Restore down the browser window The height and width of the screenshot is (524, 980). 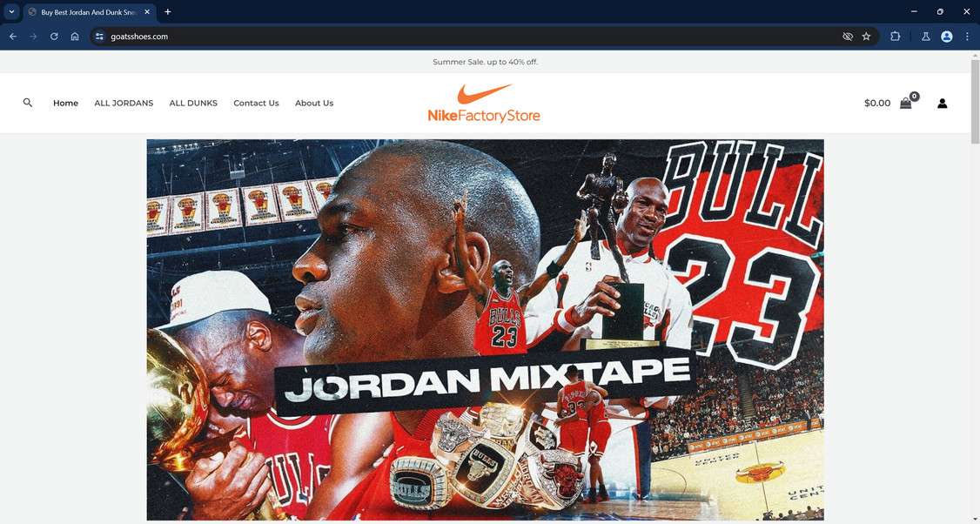click(940, 12)
